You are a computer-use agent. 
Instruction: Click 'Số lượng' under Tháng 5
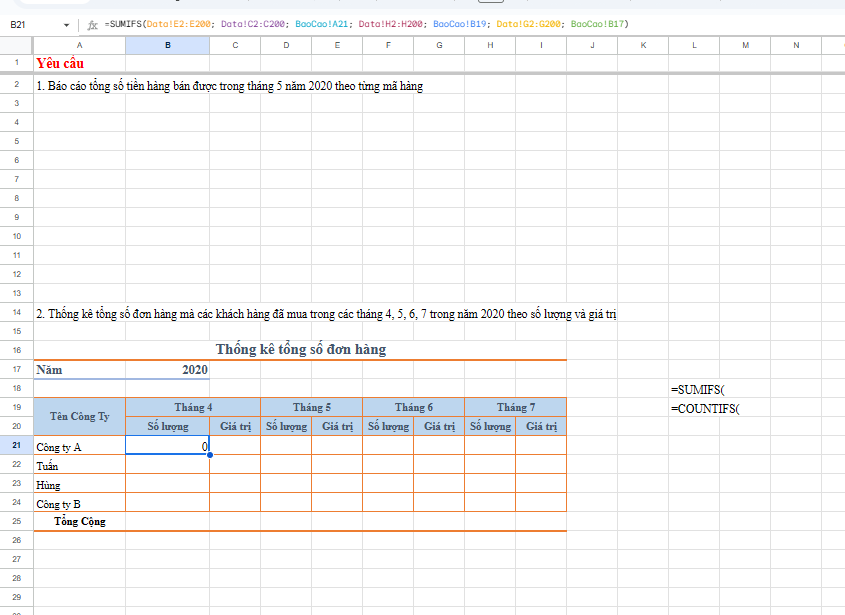point(286,426)
